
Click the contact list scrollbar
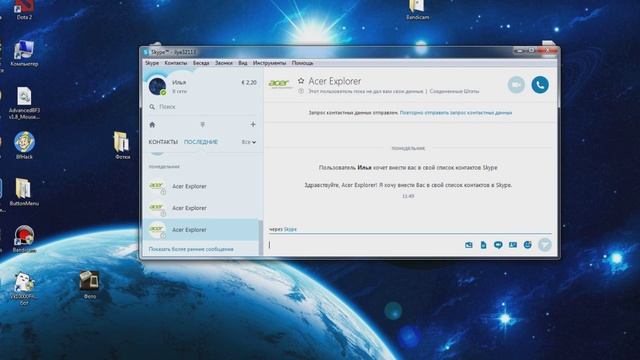click(x=261, y=238)
